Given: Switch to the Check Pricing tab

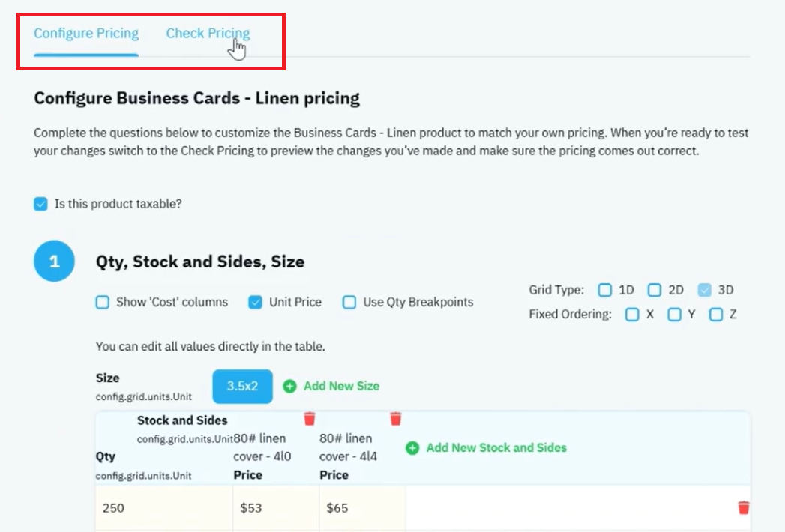Looking at the screenshot, I should (x=208, y=33).
